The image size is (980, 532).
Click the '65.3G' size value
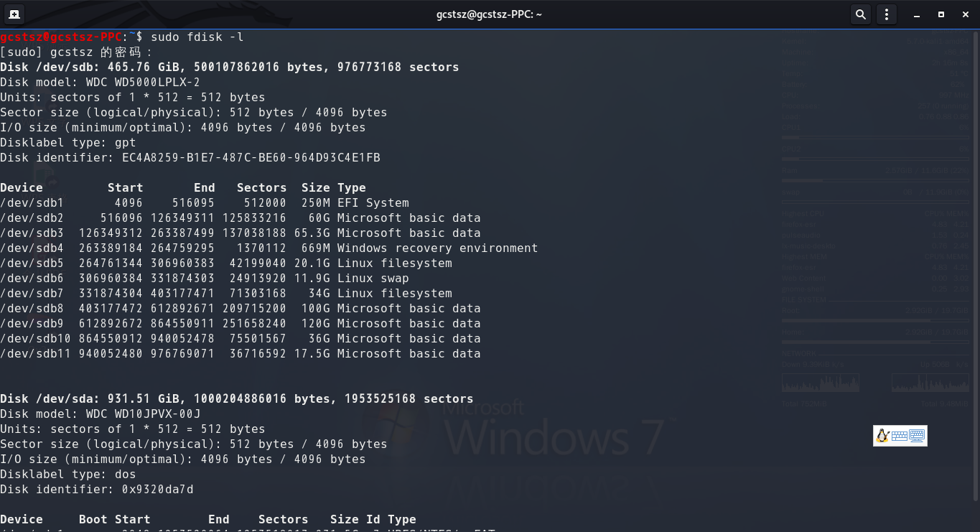tap(312, 233)
